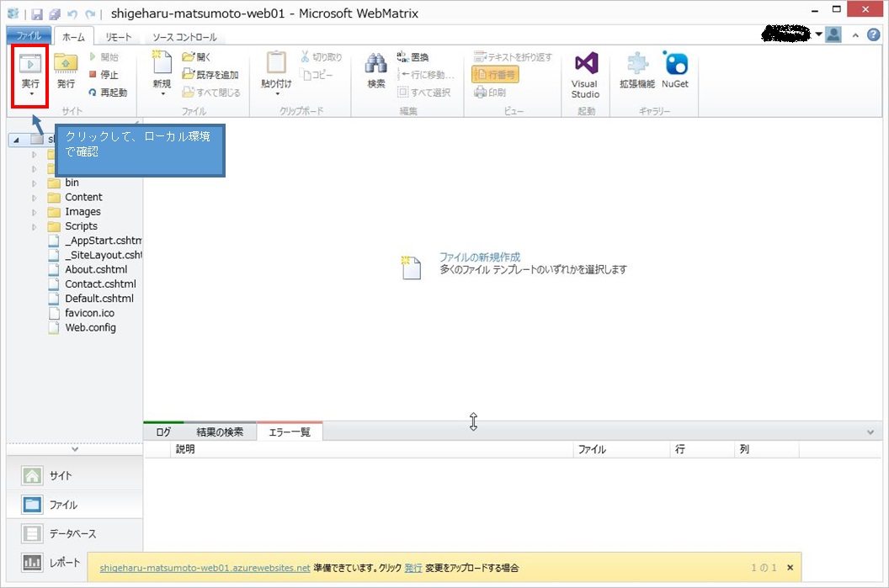Image resolution: width=889 pixels, height=588 pixels.
Task: Expand the Content folder
Action: [x=34, y=198]
